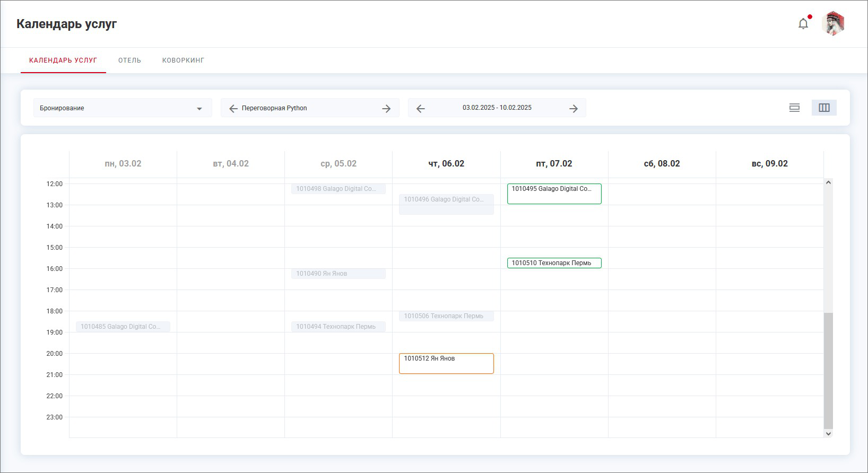Switch to column calendar view
The width and height of the screenshot is (868, 473).
[824, 108]
